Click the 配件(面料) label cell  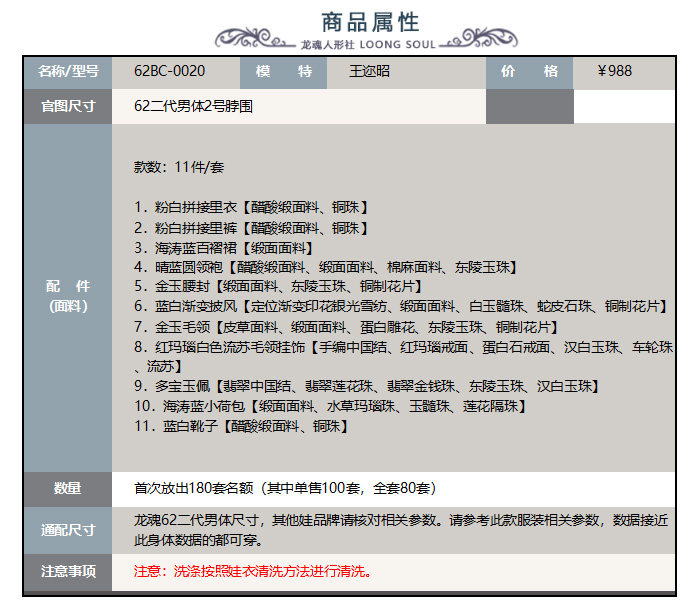tap(68, 297)
